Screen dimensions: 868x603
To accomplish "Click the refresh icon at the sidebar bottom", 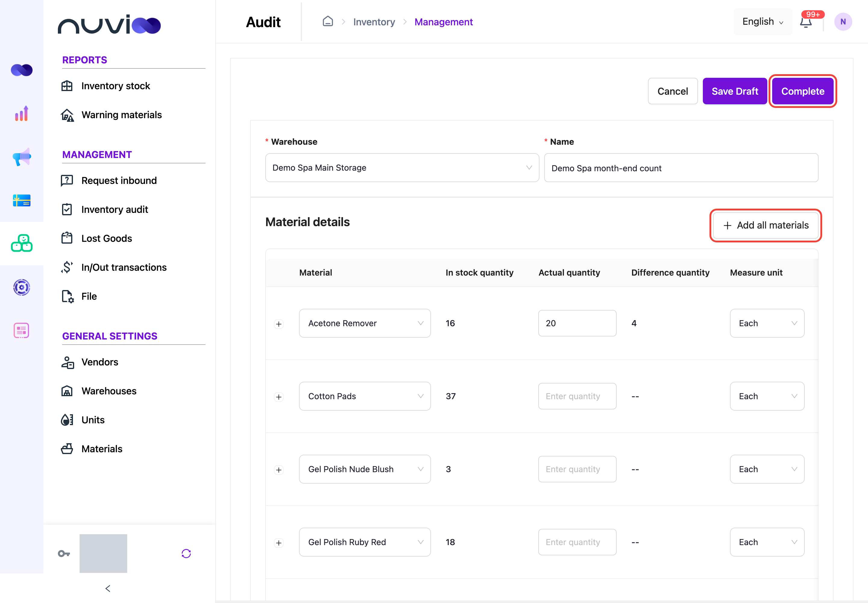I will point(186,554).
